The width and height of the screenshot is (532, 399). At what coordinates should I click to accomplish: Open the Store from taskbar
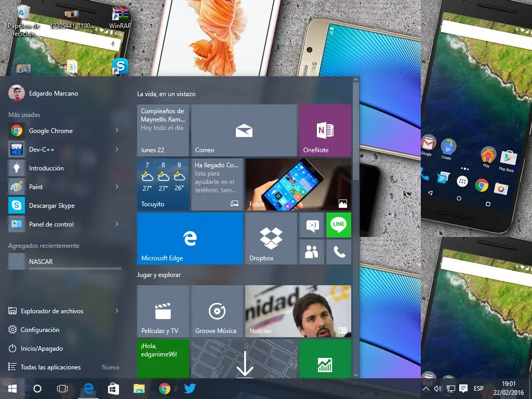click(x=113, y=389)
